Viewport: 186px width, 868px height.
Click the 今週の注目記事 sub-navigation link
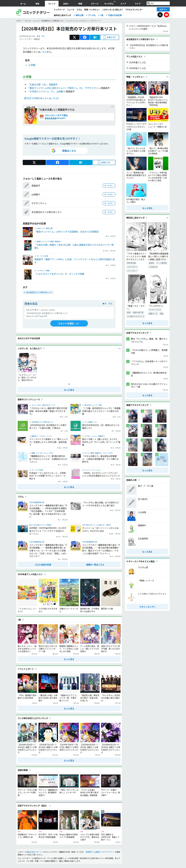[114, 15]
